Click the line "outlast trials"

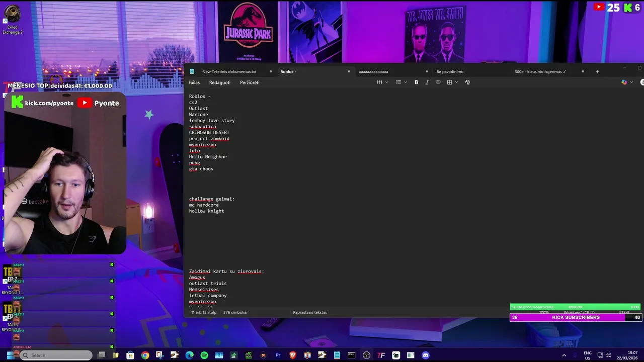point(208,284)
